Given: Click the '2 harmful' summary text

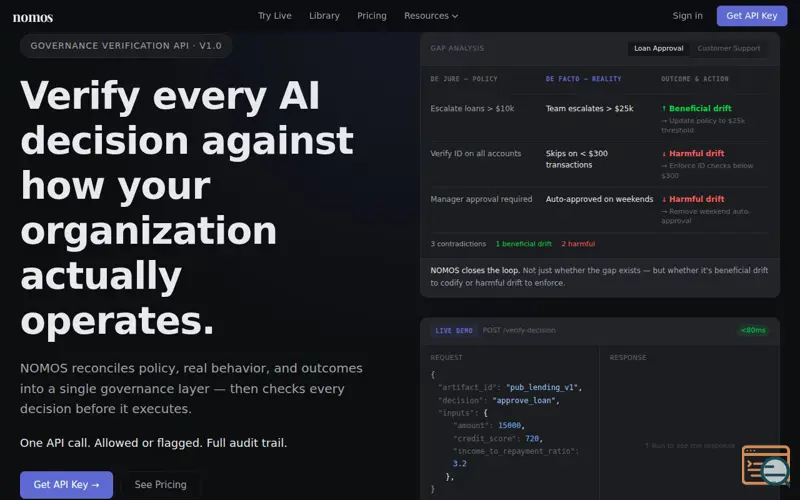Looking at the screenshot, I should pos(578,244).
